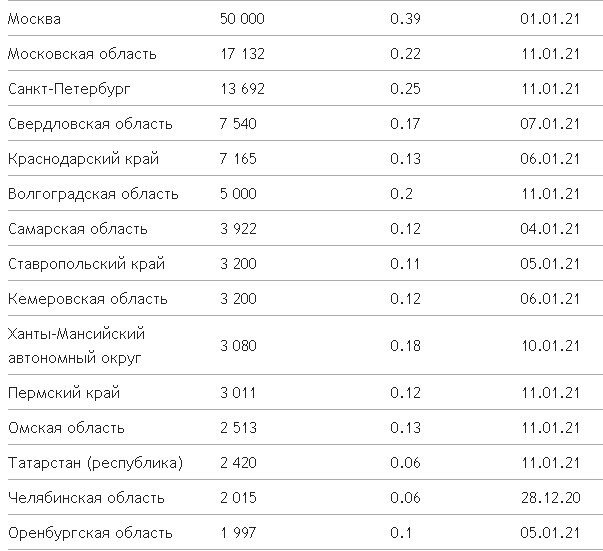
Task: Select the Ханты-Мансийский автономный округ cell
Action: pyautogui.click(x=77, y=345)
